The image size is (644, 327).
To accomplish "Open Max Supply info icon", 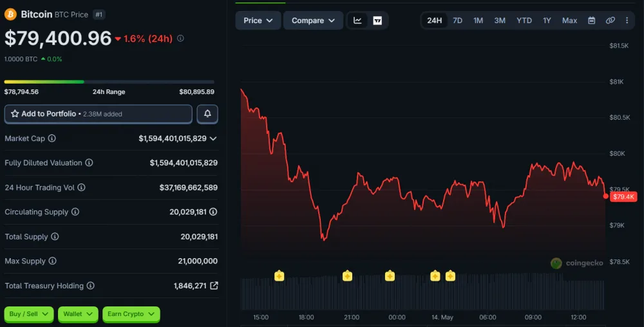I will 52,261.
